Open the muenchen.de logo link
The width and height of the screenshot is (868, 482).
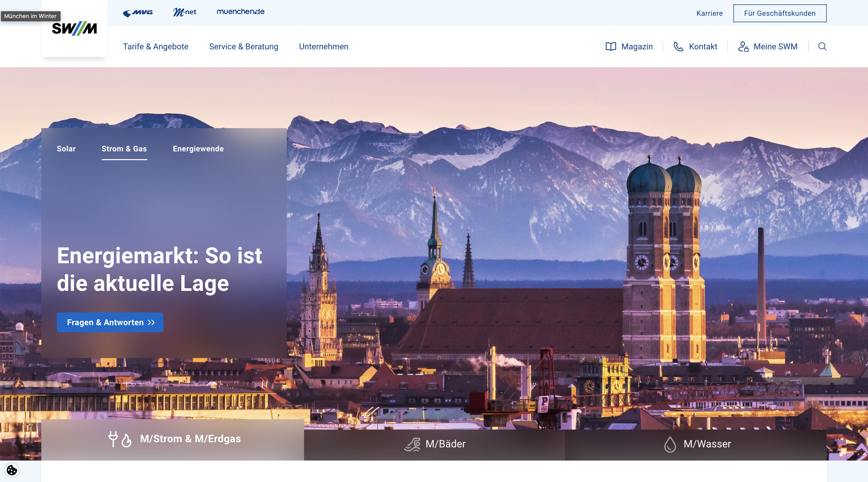(x=240, y=11)
